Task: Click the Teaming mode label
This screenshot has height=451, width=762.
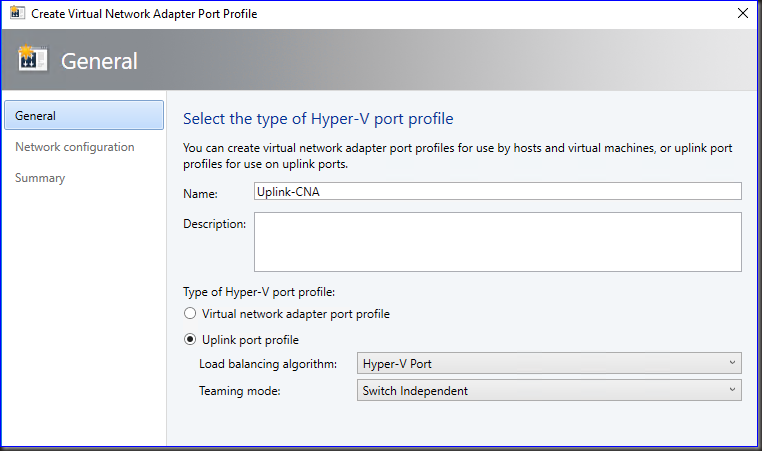Action: click(239, 390)
